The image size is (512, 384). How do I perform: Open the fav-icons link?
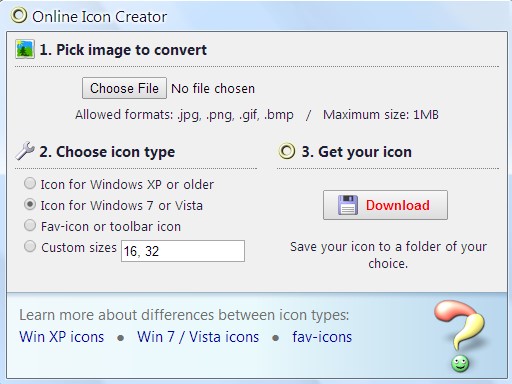(x=322, y=337)
